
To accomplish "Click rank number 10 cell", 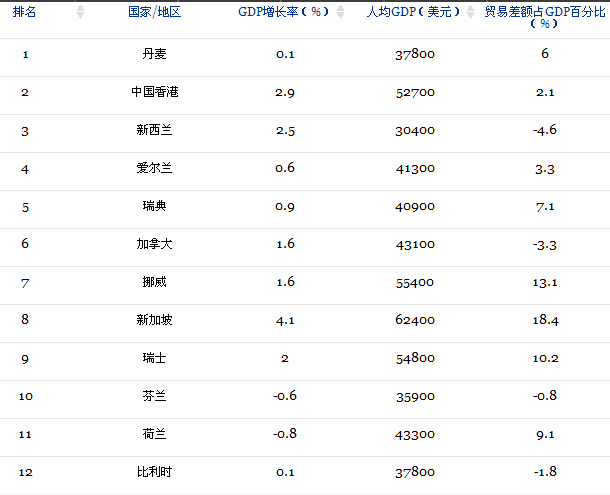I will 26,397.
